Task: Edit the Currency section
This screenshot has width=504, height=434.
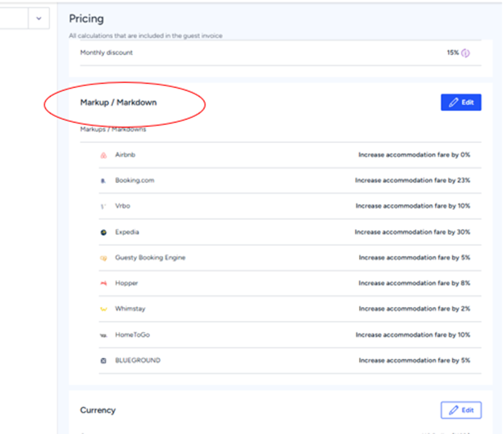Action: coord(461,410)
